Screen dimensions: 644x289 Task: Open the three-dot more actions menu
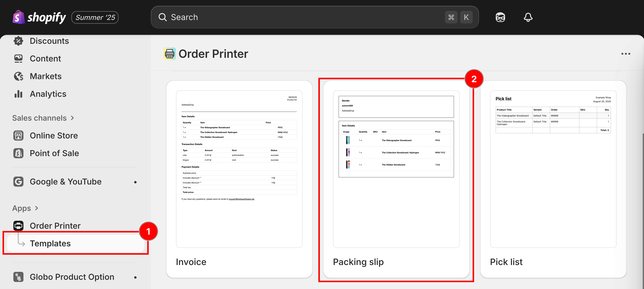(x=626, y=54)
